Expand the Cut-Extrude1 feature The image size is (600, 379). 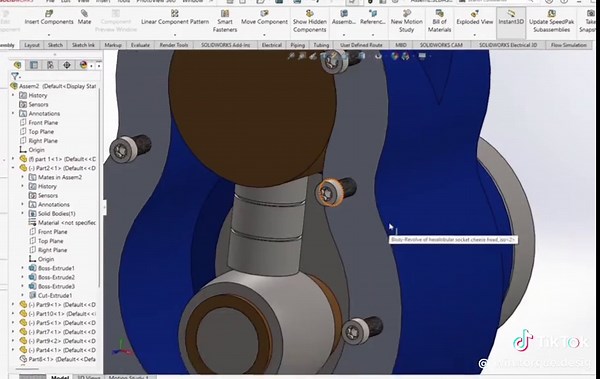coord(22,295)
